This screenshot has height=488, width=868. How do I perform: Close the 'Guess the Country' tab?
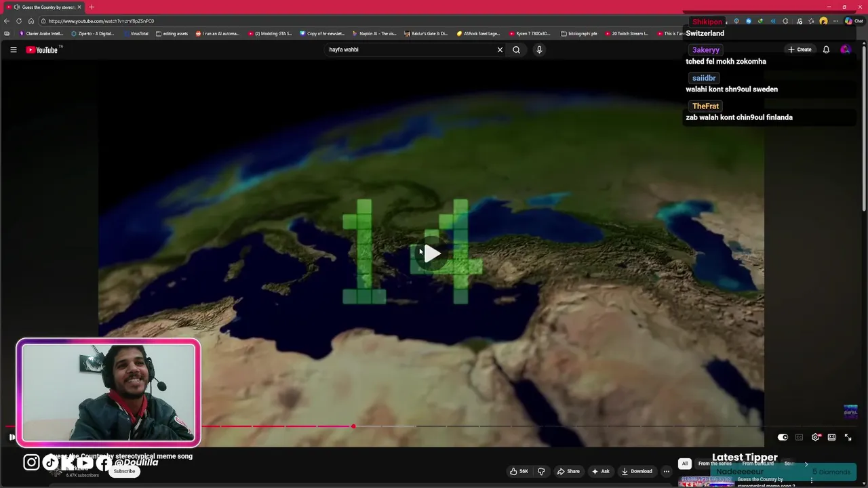[x=79, y=7]
